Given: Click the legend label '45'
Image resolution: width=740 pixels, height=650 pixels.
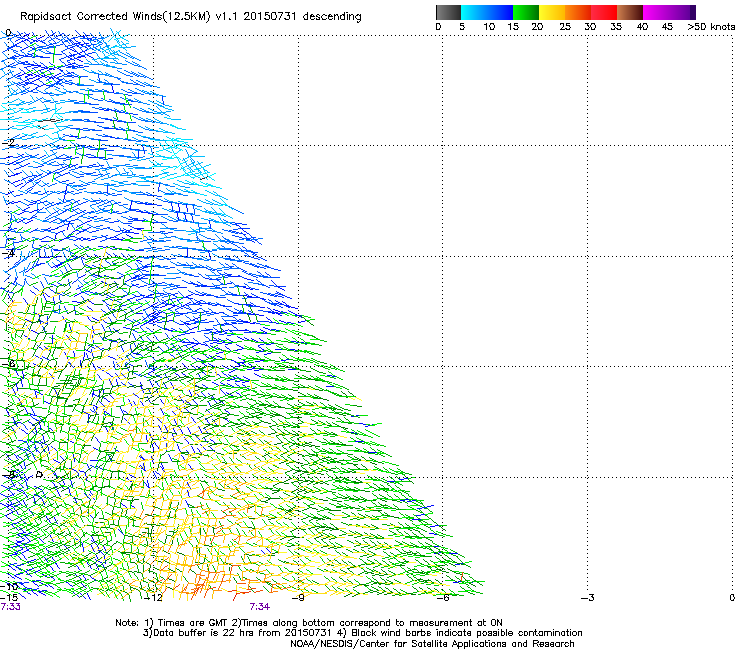Looking at the screenshot, I should click(667, 27).
